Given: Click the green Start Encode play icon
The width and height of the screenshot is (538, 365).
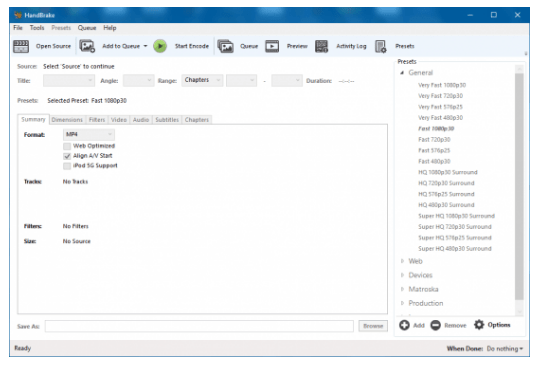Looking at the screenshot, I should [x=160, y=46].
